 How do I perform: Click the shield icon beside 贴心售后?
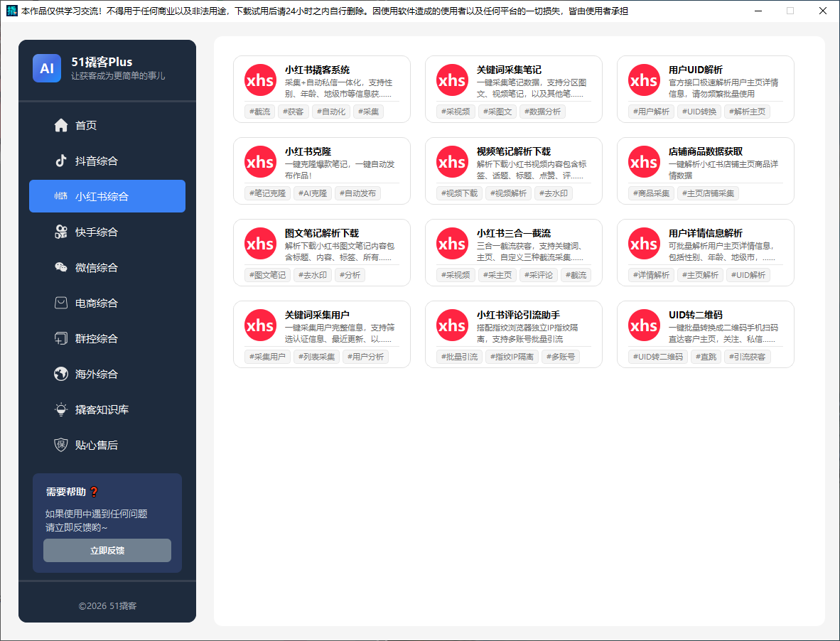point(61,445)
